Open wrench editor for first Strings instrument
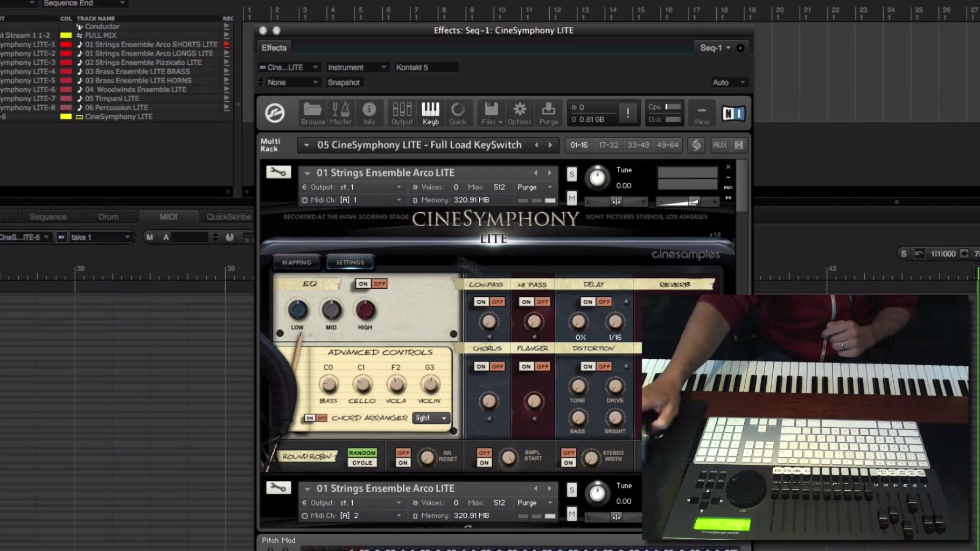Image resolution: width=980 pixels, height=551 pixels. pos(278,172)
